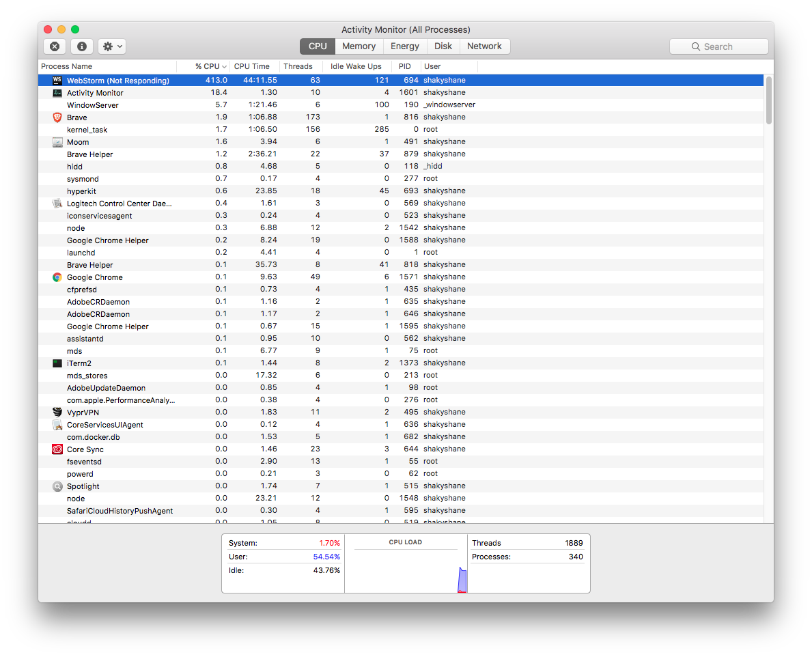Screen dimensions: 812x657
Task: Focus the Search field
Action: (x=719, y=46)
